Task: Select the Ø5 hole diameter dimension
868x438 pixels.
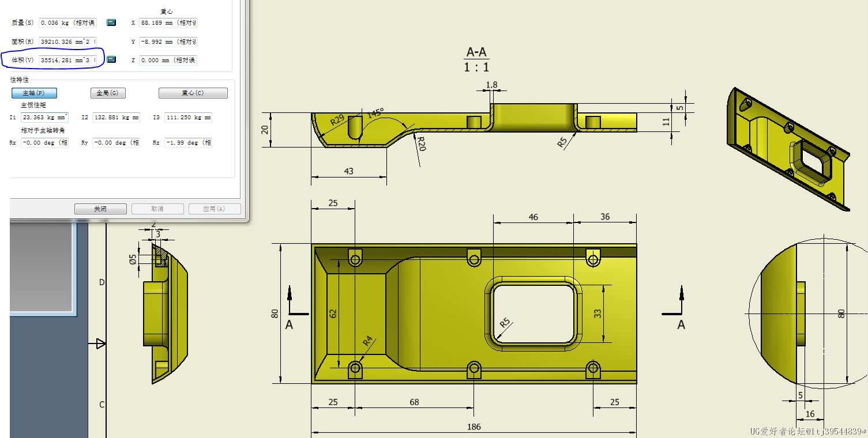Action: coord(133,259)
